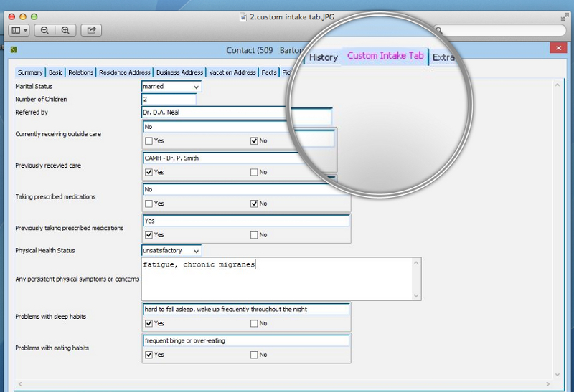Click the file icon beside the window title
This screenshot has height=392, width=574.
pos(243,16)
